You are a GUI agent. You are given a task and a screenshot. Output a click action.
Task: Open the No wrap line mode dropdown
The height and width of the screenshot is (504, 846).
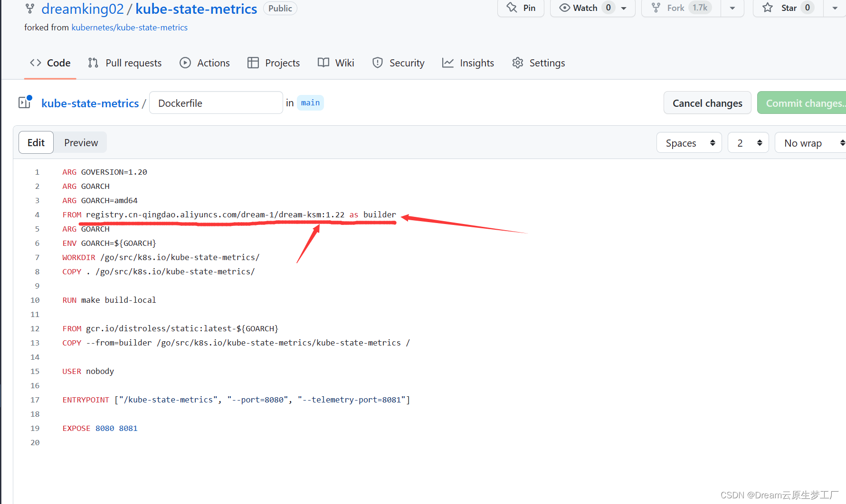pyautogui.click(x=810, y=143)
